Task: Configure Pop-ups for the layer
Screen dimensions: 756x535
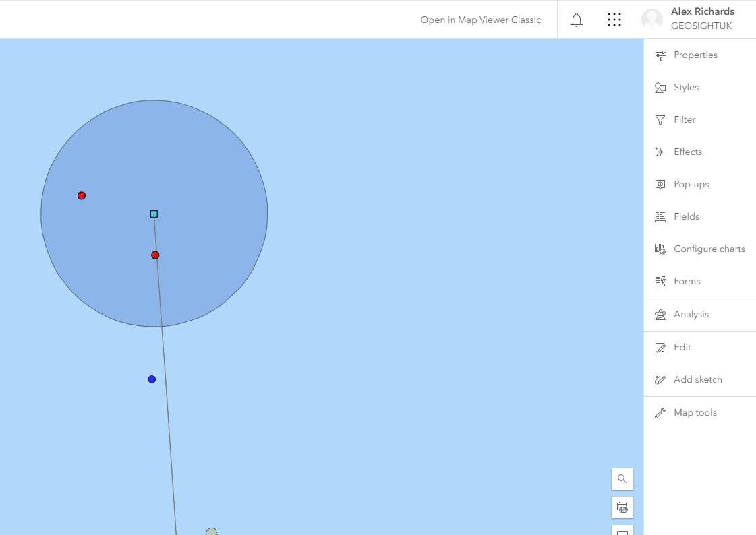Action: coord(689,184)
